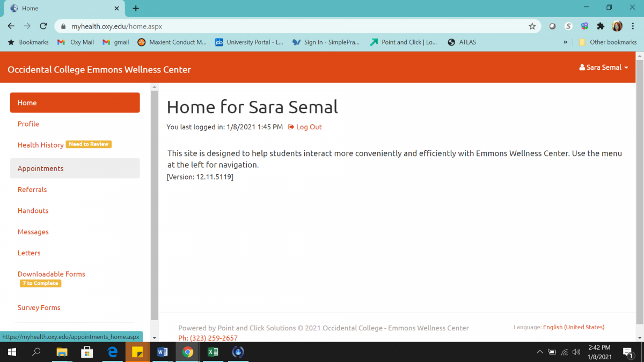This screenshot has height=362, width=644.
Task: Open Sticky Notes from the taskbar
Action: 137,352
